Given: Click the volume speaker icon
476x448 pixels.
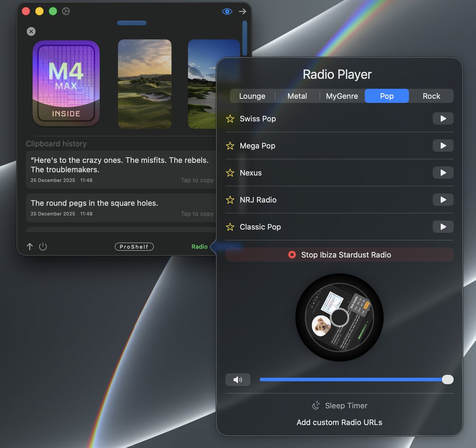Looking at the screenshot, I should pyautogui.click(x=238, y=379).
